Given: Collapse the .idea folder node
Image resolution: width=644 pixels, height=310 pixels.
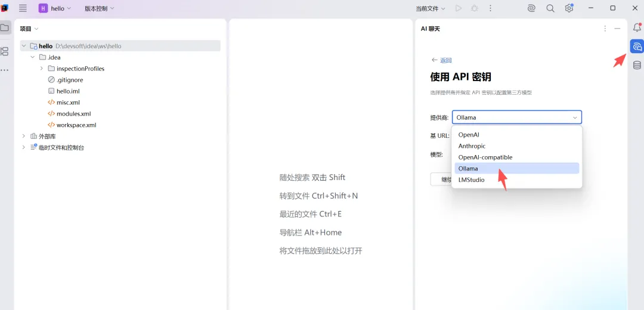Looking at the screenshot, I should 33,57.
